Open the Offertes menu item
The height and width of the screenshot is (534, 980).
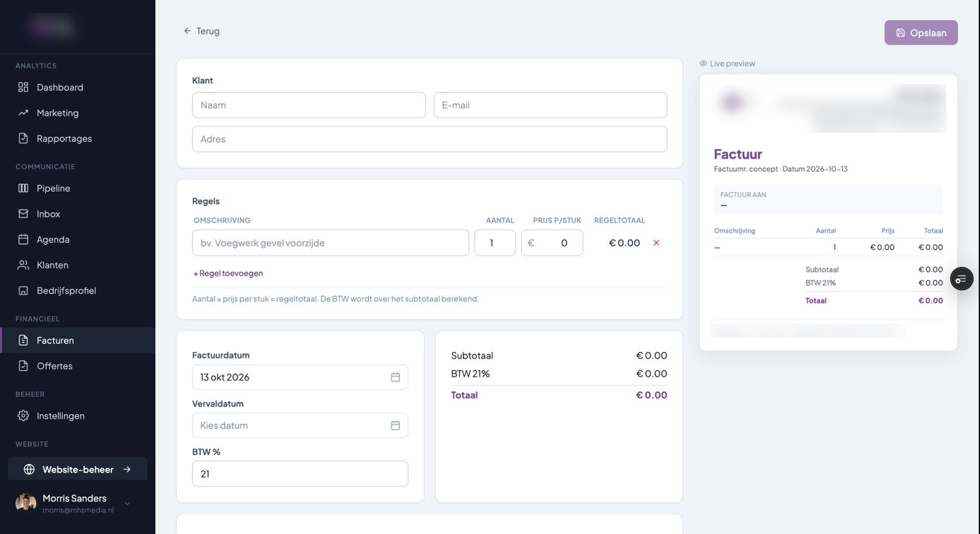[x=78, y=366]
